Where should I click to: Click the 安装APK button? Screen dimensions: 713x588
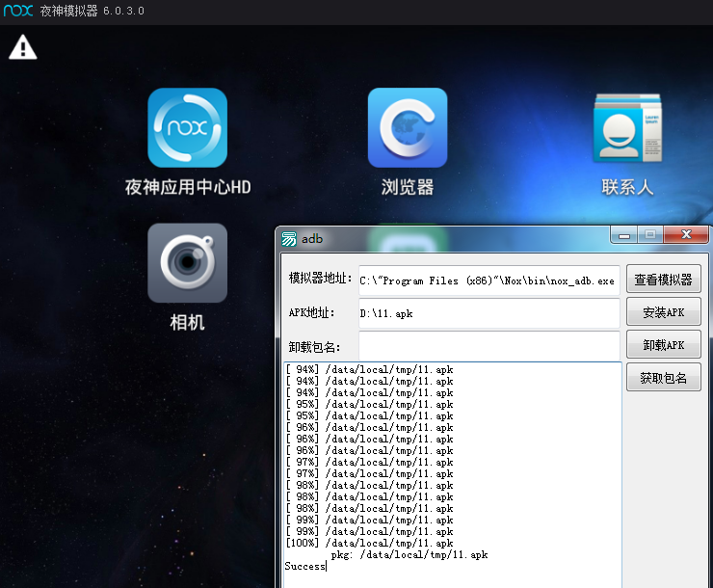tap(663, 312)
